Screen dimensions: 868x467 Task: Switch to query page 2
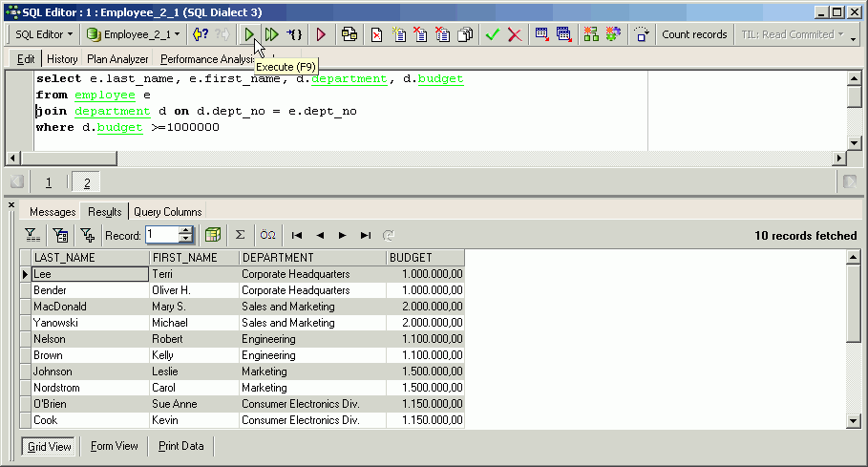86,182
